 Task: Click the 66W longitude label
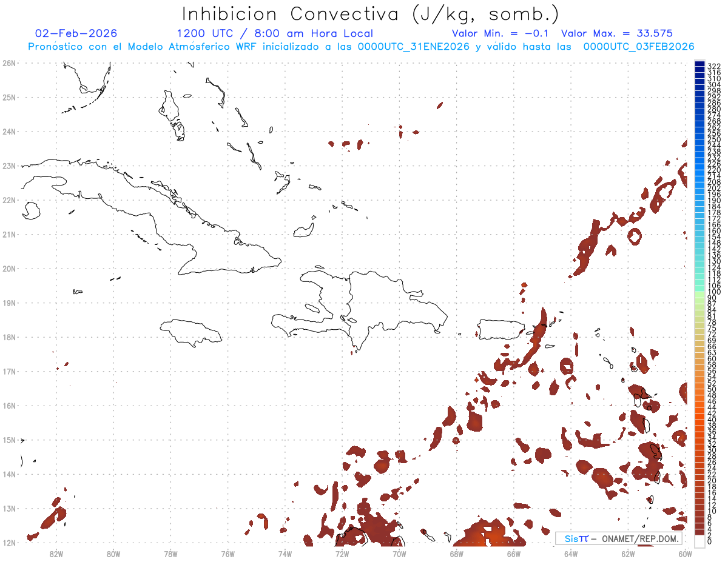(x=513, y=554)
